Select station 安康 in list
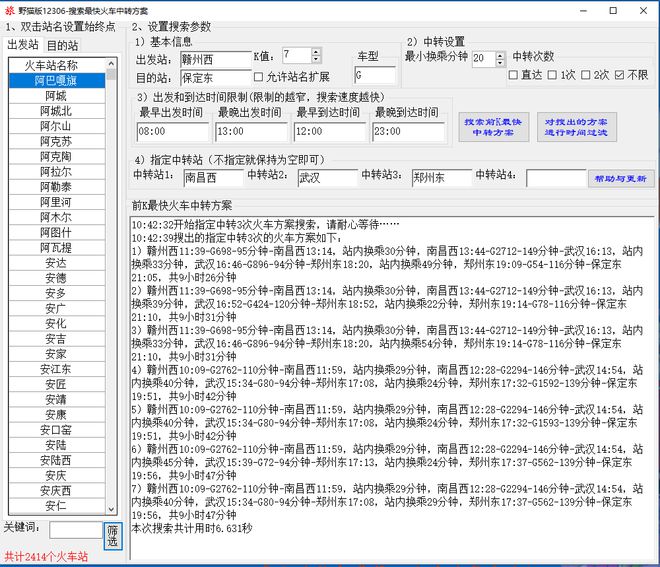660x567 pixels. click(x=57, y=415)
